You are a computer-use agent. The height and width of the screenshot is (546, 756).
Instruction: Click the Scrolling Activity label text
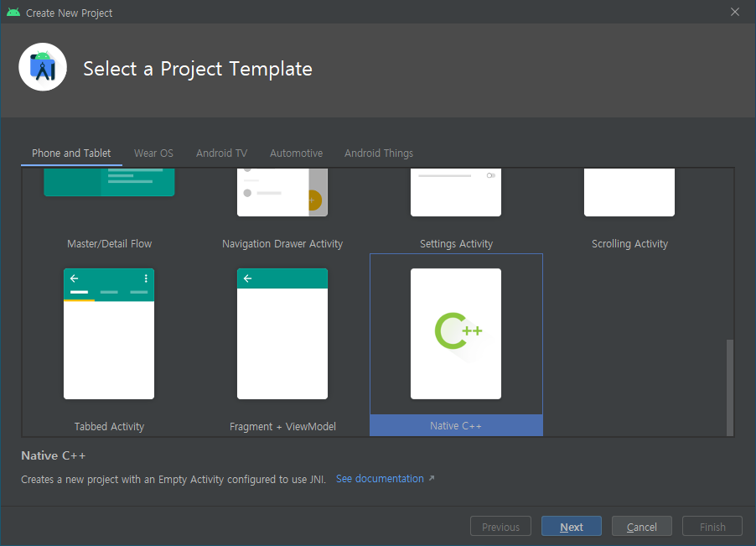click(x=629, y=243)
